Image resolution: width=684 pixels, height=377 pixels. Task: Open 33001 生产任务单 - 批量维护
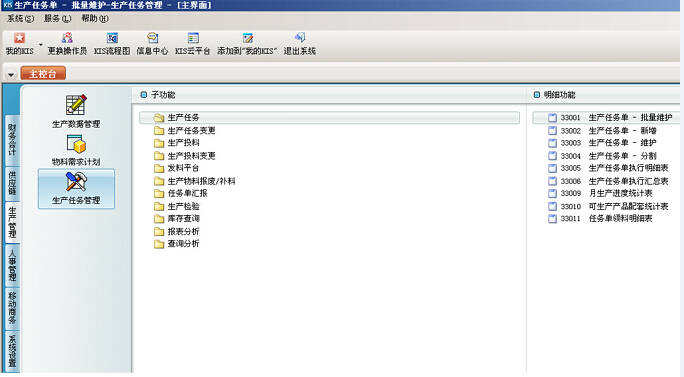[606, 117]
